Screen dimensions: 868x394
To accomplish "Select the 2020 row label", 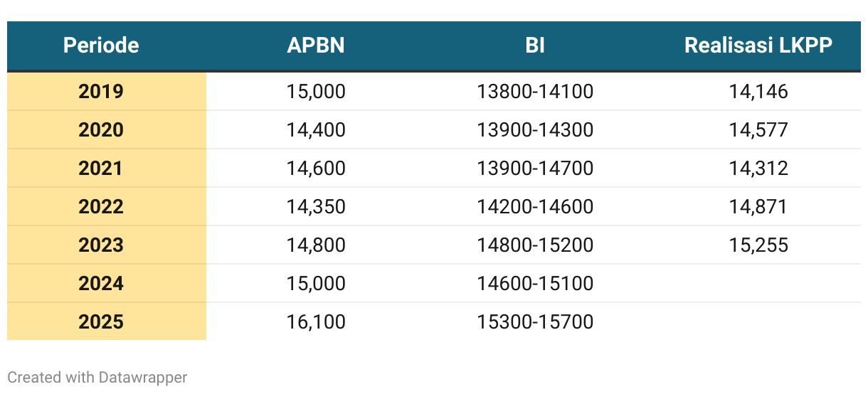I will 101,130.
